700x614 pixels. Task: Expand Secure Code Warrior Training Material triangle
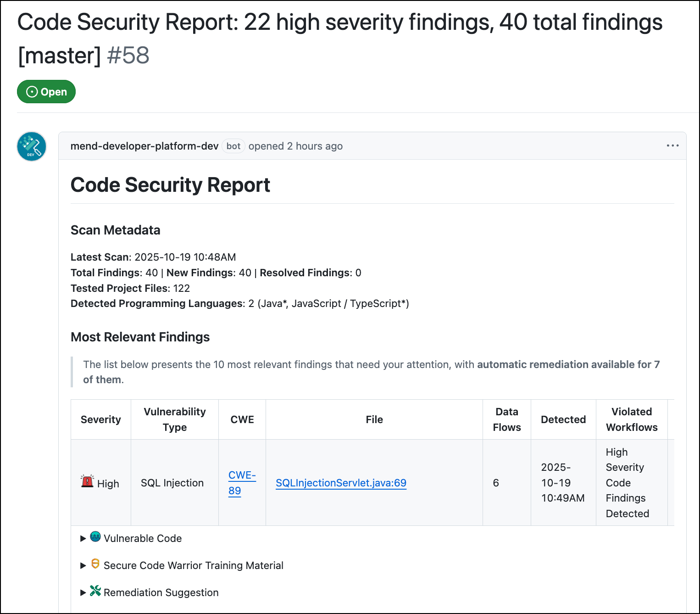click(x=83, y=566)
